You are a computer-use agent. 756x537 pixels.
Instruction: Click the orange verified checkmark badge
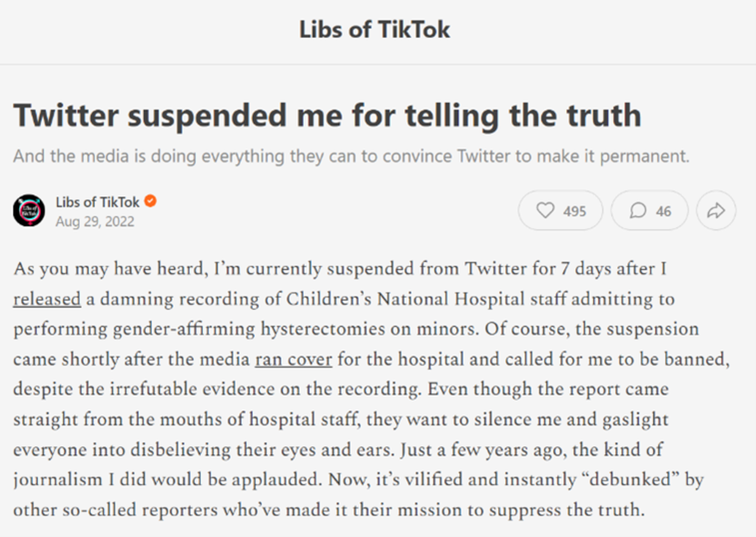pyautogui.click(x=150, y=201)
